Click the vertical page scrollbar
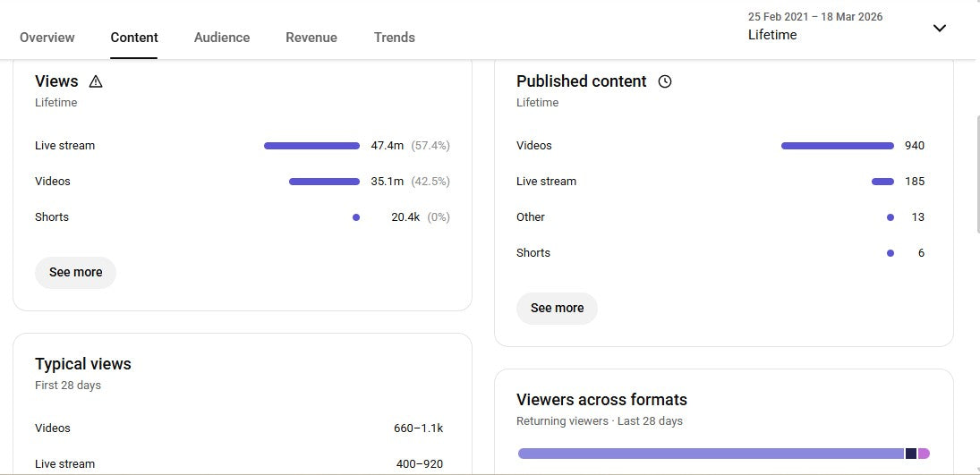The height and width of the screenshot is (475, 980). click(976, 170)
